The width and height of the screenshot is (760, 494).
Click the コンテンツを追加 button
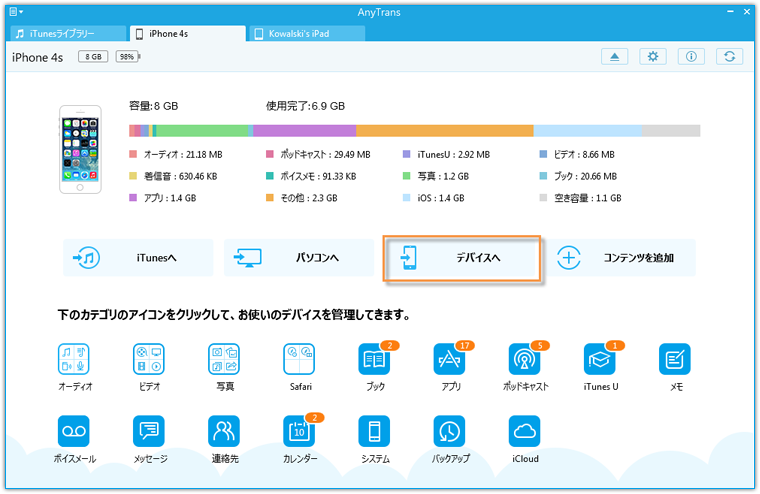coord(621,258)
